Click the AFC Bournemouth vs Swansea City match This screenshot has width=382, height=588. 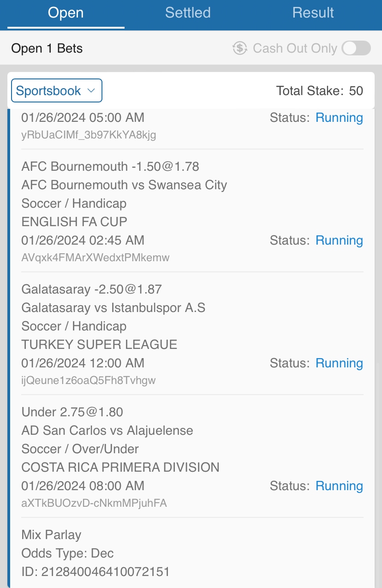(x=124, y=185)
